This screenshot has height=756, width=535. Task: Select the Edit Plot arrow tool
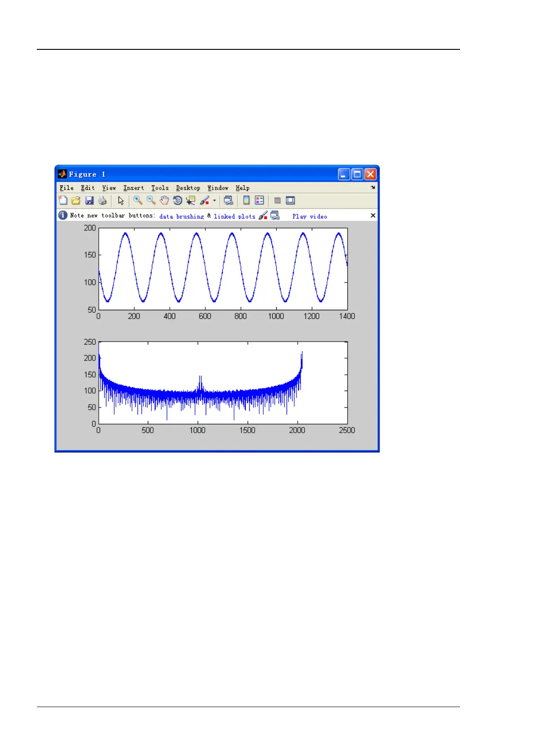120,201
